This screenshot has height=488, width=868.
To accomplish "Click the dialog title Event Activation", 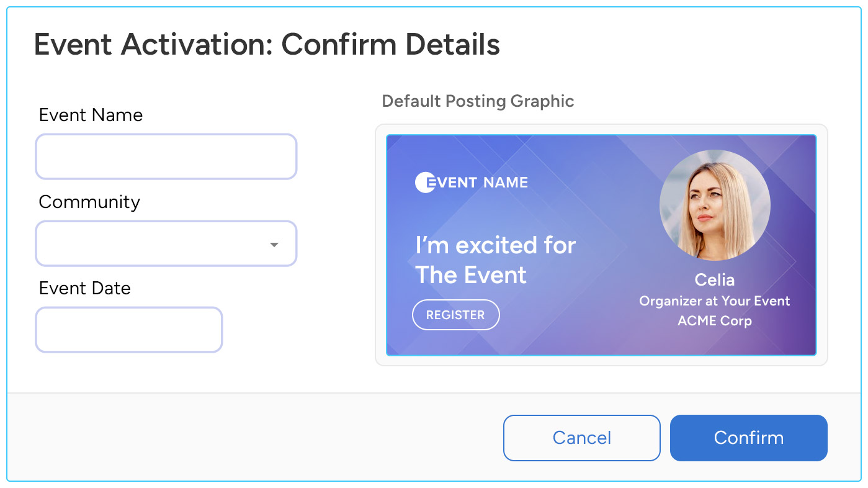I will pos(267,44).
